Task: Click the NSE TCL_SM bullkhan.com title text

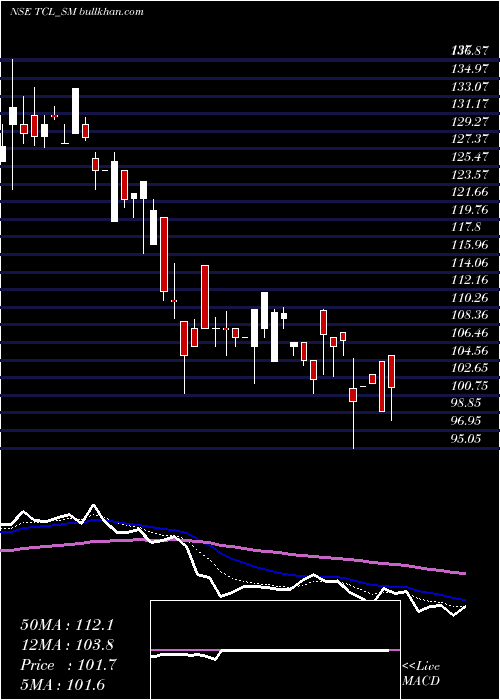Action: point(77,12)
